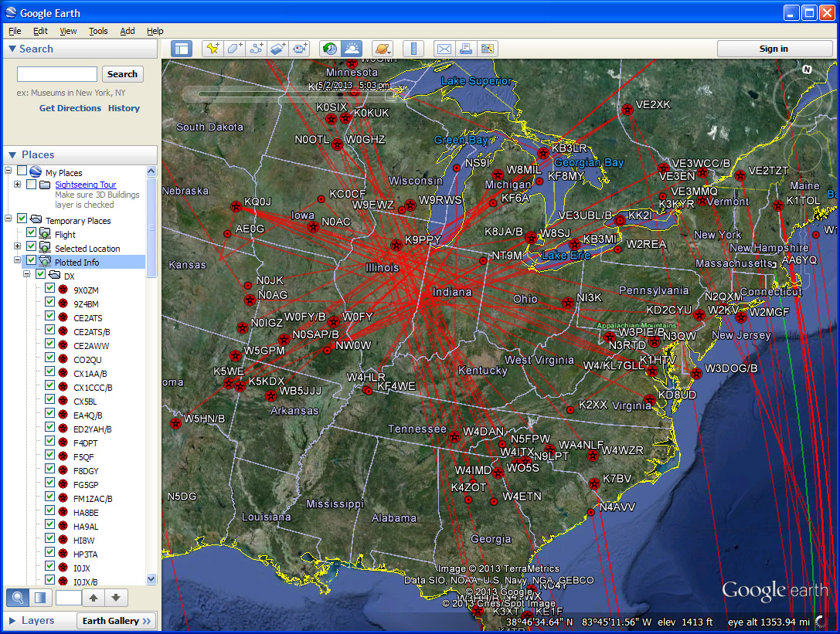Toggle the Sightseeing Tour checkbox
840x634 pixels.
click(x=32, y=185)
